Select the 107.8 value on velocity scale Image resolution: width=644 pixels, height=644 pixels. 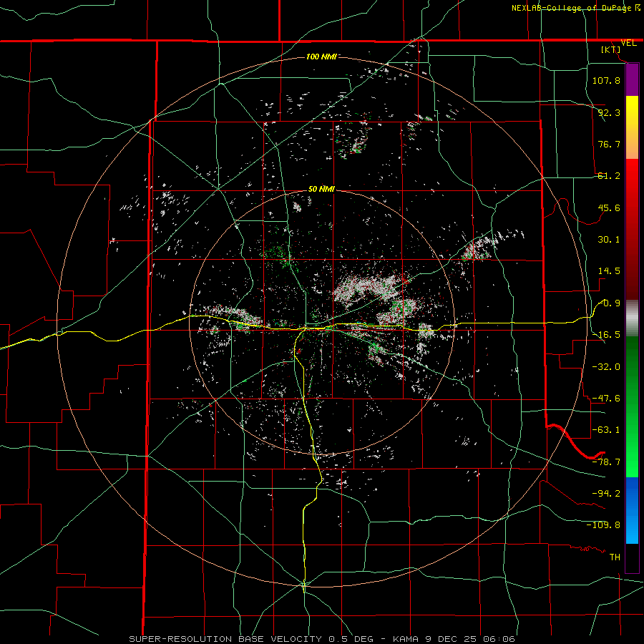[x=606, y=80]
